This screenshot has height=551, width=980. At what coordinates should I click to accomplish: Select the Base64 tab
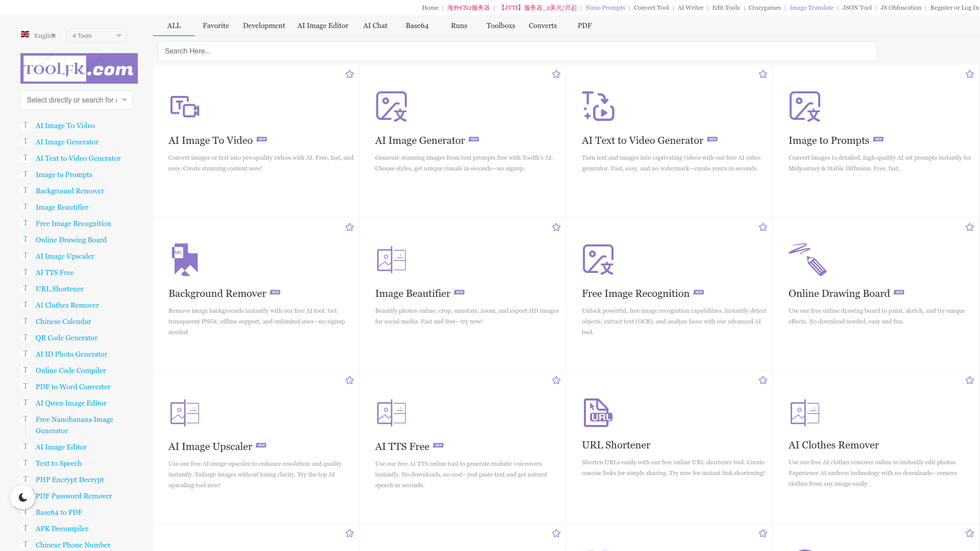[x=417, y=26]
